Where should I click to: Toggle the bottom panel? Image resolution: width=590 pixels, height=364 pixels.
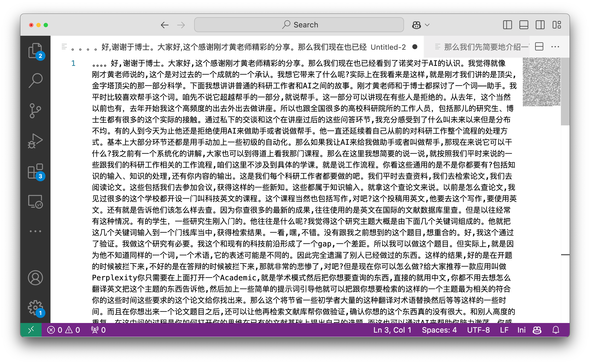[x=524, y=25]
